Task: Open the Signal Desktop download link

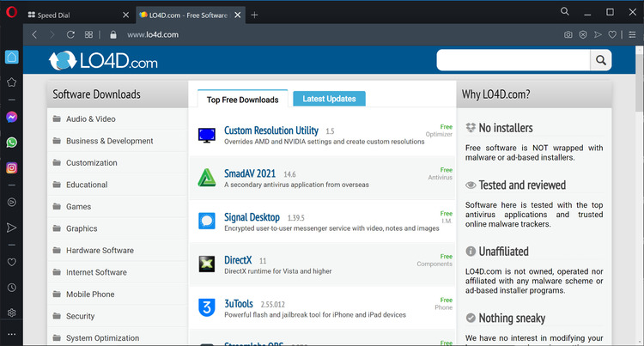Action: [252, 217]
